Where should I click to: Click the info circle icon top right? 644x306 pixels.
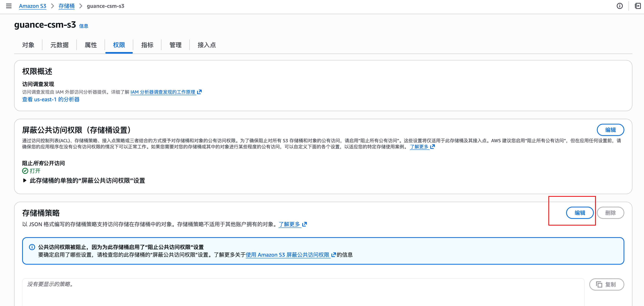[620, 6]
